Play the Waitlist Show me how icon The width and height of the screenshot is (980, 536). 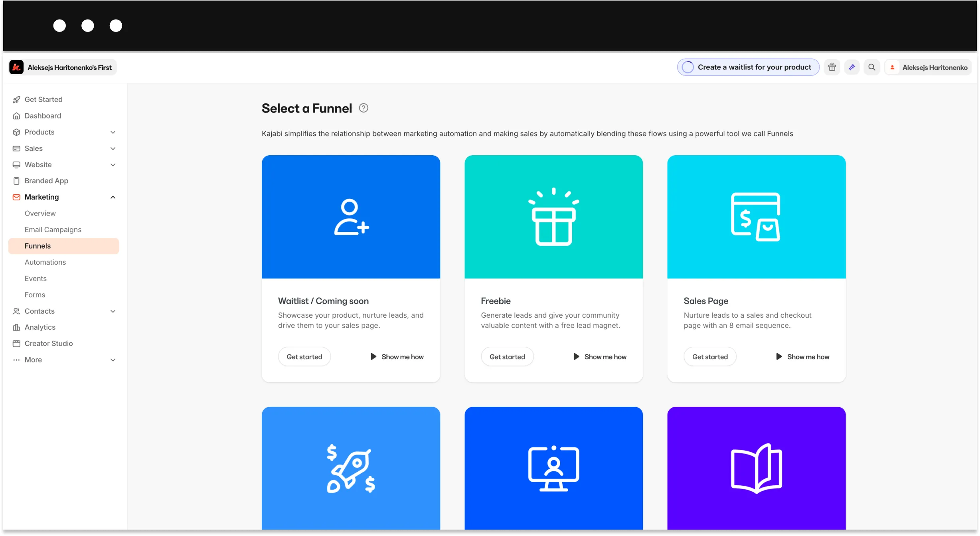pos(373,356)
